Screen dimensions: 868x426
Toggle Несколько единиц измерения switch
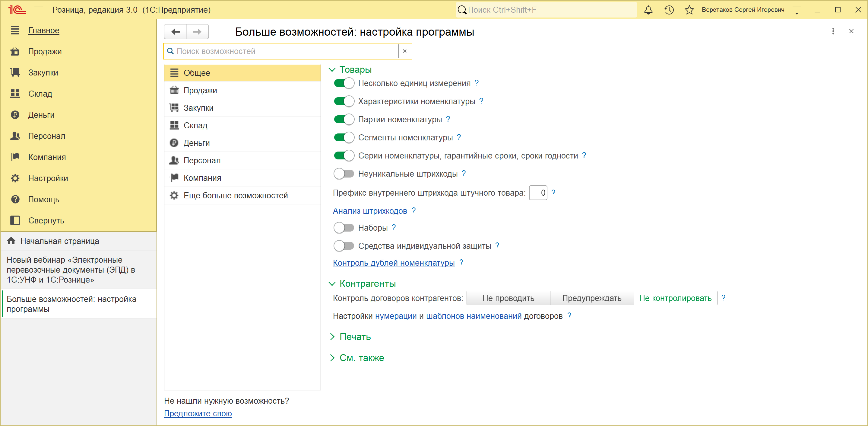[344, 83]
